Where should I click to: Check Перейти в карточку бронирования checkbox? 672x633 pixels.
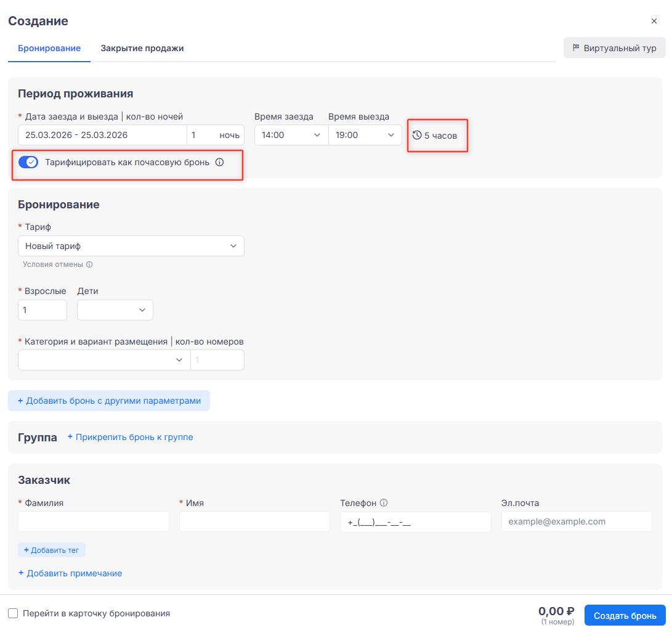(13, 613)
